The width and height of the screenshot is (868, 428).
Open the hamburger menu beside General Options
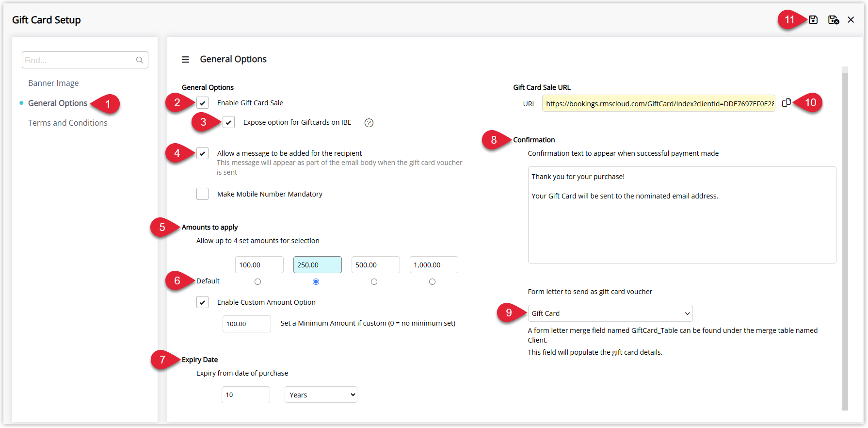tap(185, 59)
